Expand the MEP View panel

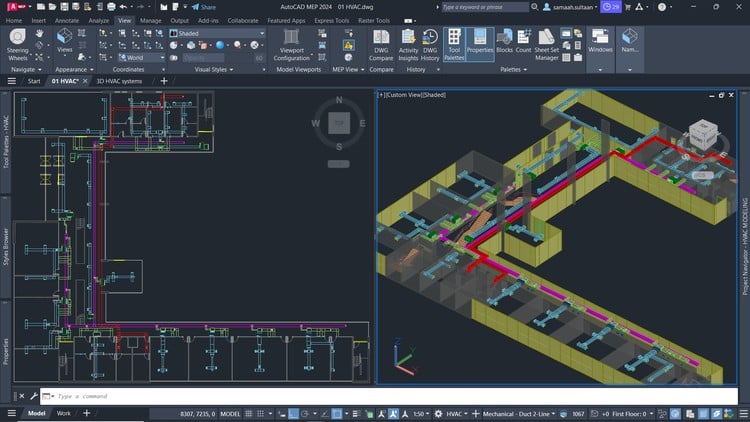pyautogui.click(x=348, y=69)
